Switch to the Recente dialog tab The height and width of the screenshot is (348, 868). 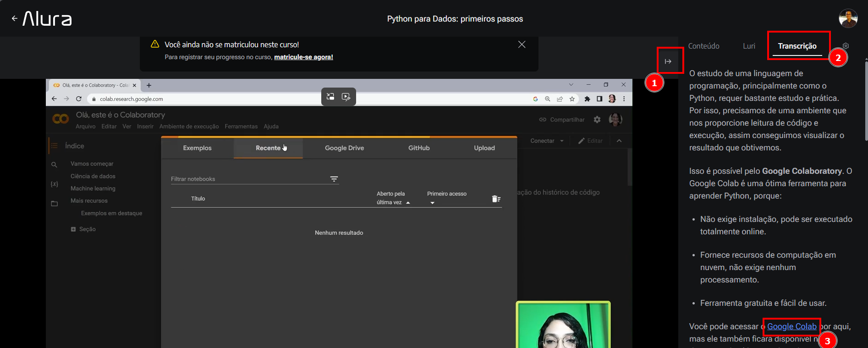(x=268, y=148)
